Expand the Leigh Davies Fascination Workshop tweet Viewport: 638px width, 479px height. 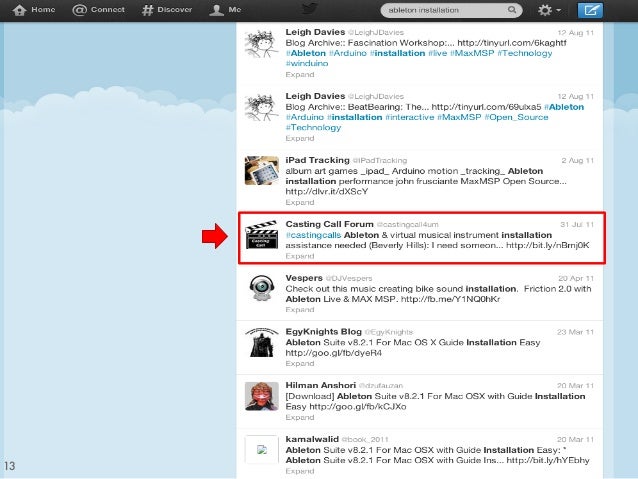pyautogui.click(x=300, y=74)
